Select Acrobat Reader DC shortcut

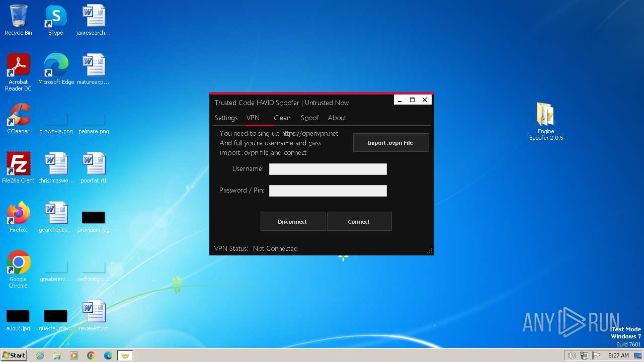point(18,72)
